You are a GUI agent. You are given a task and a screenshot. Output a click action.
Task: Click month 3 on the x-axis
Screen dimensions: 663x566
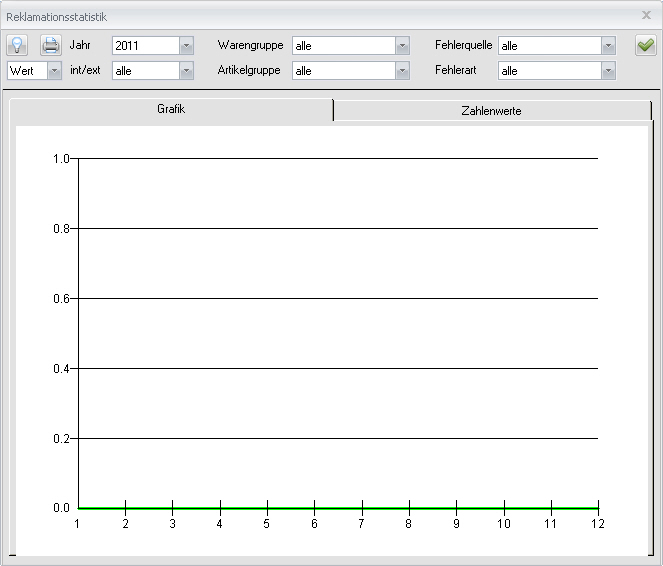pos(173,524)
